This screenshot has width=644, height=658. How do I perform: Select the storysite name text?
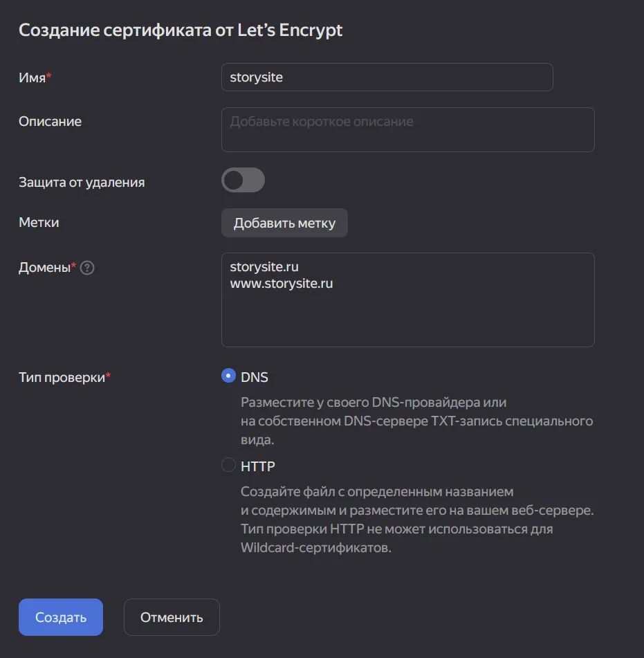(x=255, y=77)
